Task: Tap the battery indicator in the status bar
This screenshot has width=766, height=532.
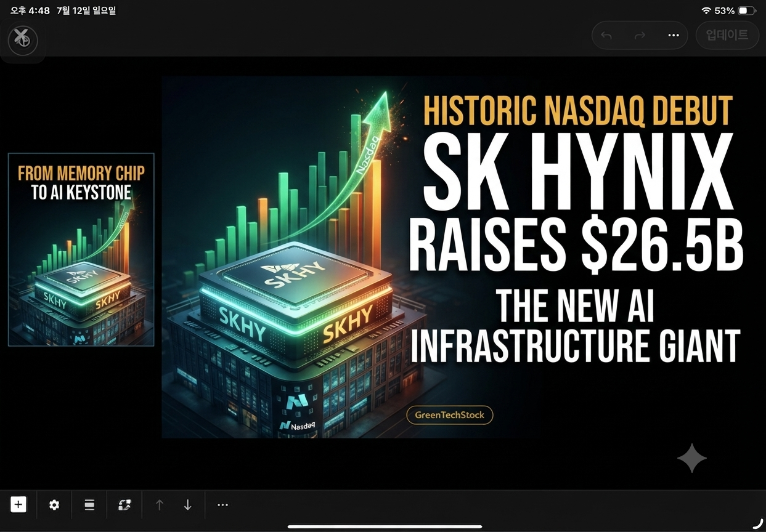Action: [x=747, y=10]
